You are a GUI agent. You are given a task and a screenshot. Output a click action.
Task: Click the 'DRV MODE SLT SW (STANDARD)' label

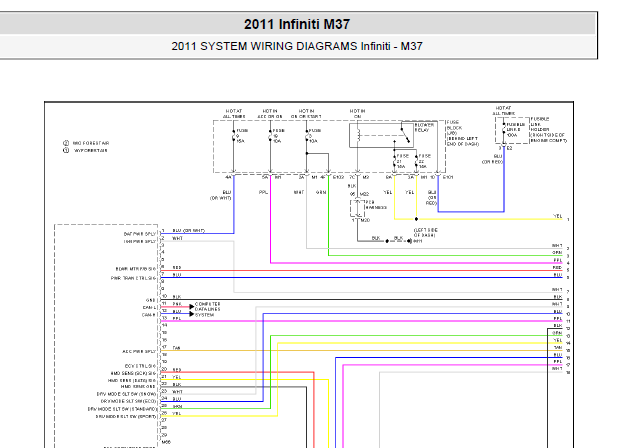click(122, 409)
